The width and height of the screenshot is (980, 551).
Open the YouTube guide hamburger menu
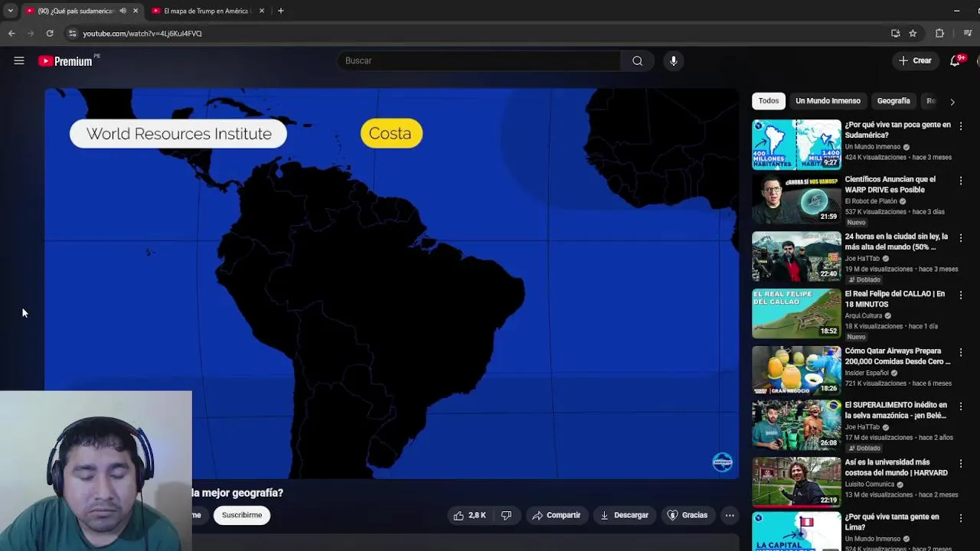click(19, 60)
